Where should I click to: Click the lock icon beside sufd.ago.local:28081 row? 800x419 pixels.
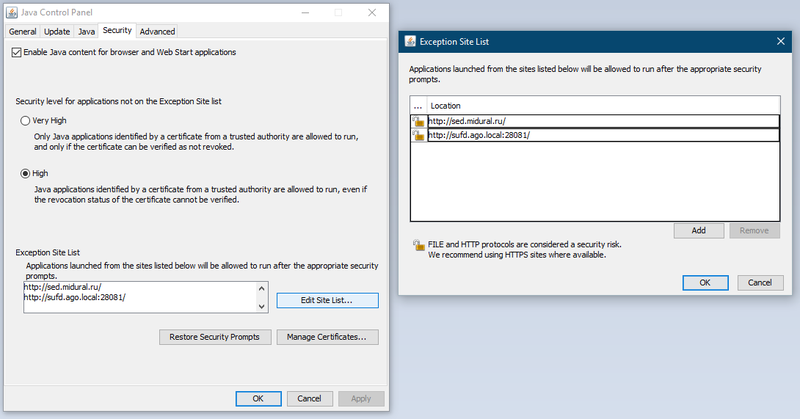click(x=418, y=135)
